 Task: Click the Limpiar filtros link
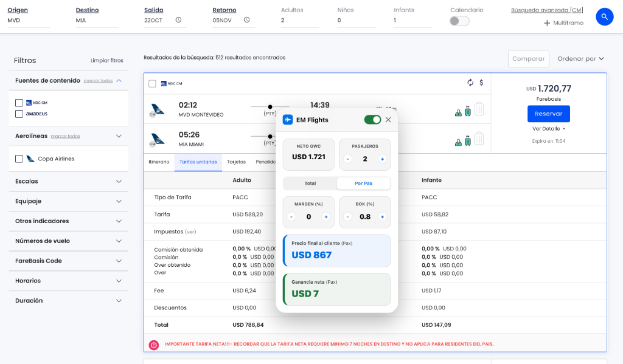[x=106, y=60]
